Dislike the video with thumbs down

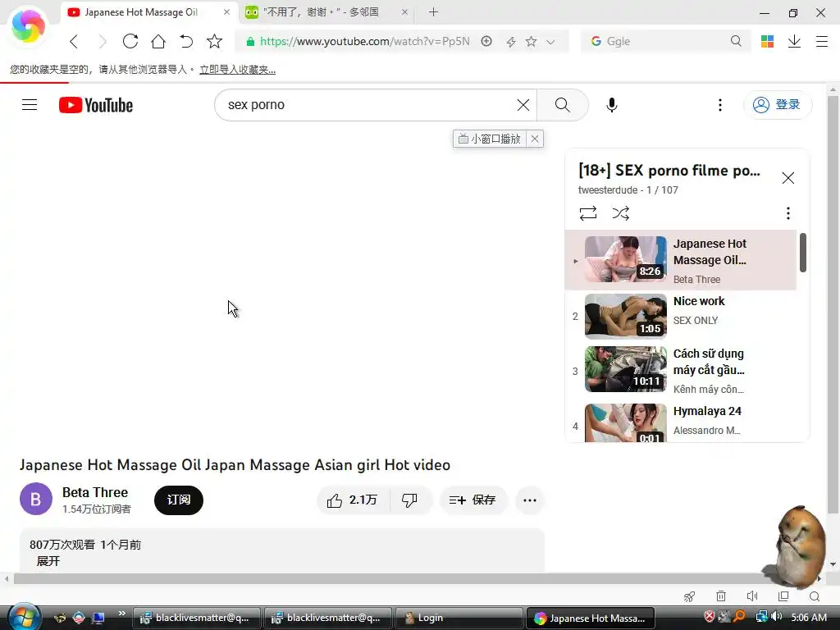coord(410,500)
